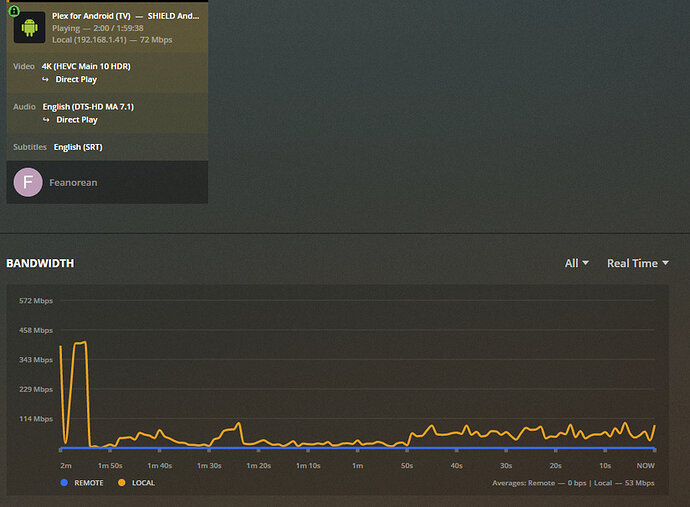Click the 30s timeline label
Image resolution: width=690 pixels, height=507 pixels.
coord(506,466)
